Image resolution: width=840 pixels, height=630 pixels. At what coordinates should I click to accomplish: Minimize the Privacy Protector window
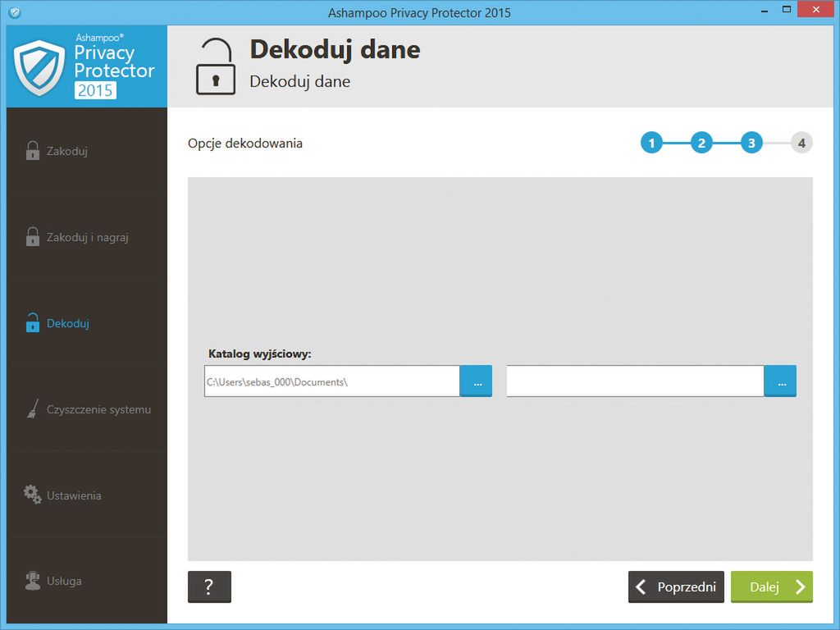tap(765, 11)
